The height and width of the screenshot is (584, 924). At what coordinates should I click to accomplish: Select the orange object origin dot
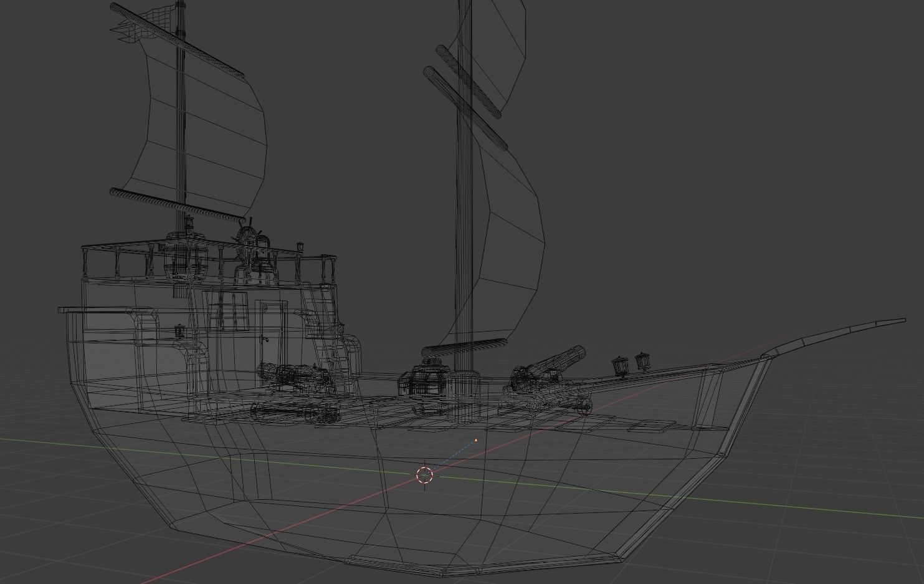476,440
